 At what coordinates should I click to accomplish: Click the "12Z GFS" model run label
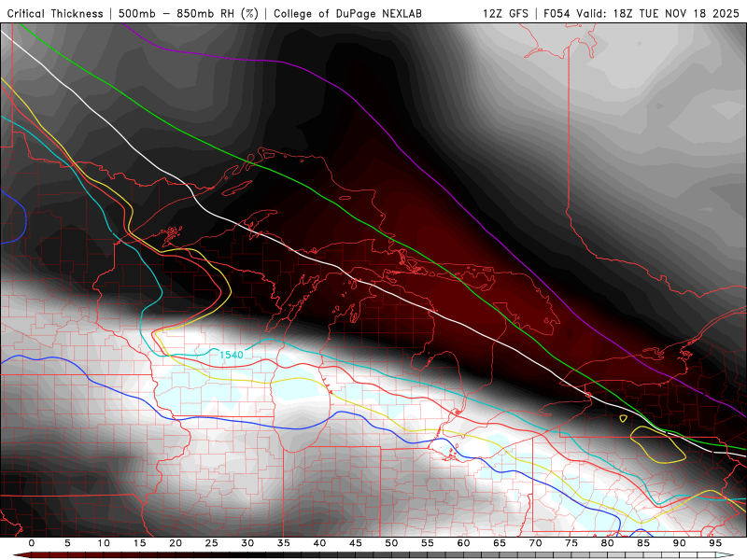[x=505, y=13]
